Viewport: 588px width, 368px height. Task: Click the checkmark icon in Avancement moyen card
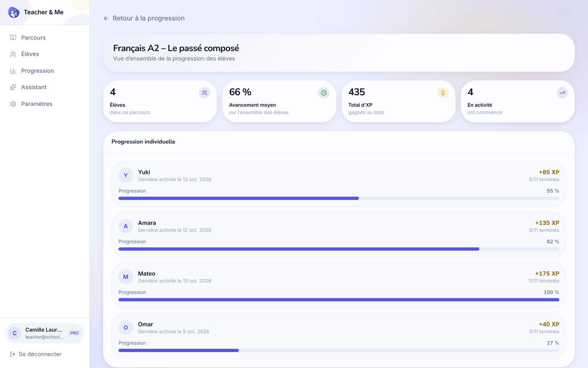pyautogui.click(x=324, y=93)
